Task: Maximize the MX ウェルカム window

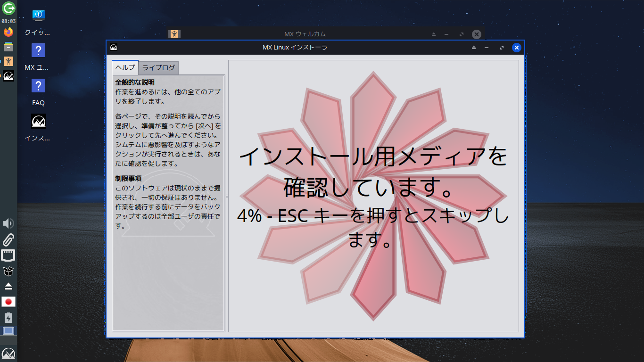Action: click(462, 34)
